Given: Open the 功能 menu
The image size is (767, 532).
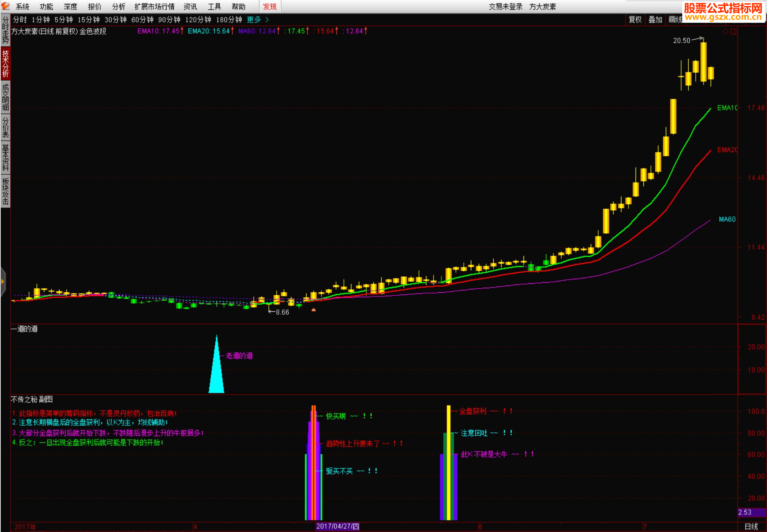Looking at the screenshot, I should pos(46,7).
